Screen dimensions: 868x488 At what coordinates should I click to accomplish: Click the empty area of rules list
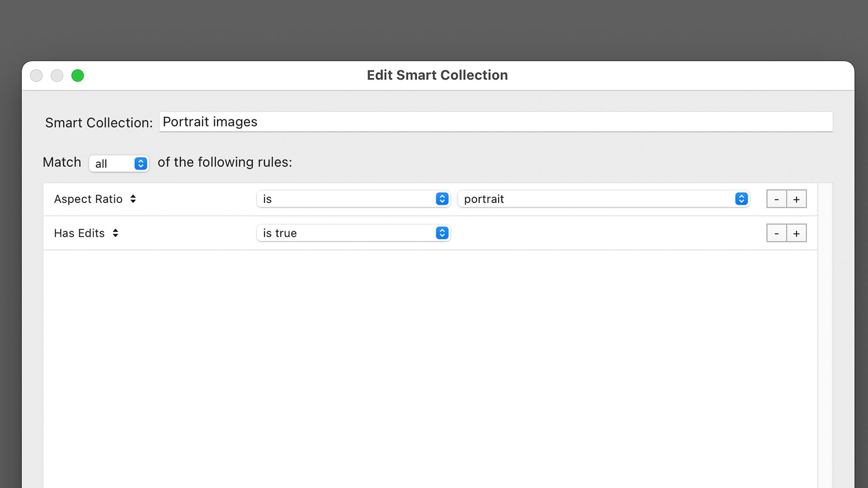coord(429,361)
